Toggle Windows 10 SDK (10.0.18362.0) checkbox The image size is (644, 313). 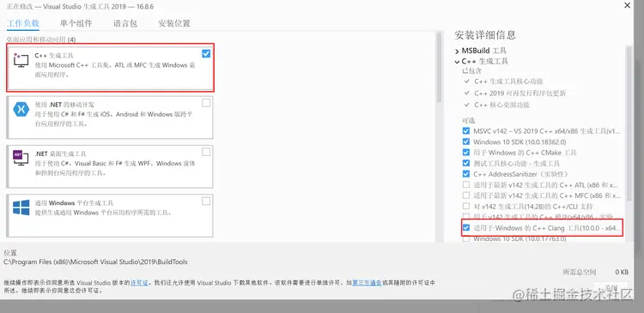click(x=465, y=141)
